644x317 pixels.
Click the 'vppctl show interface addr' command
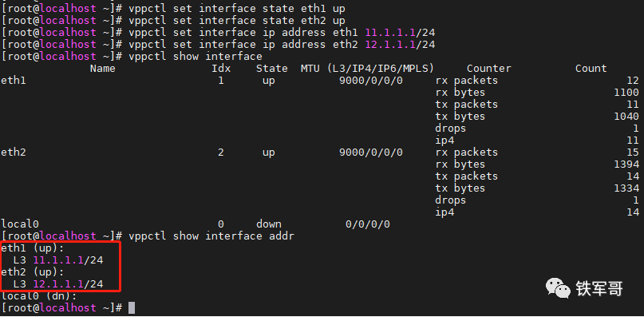[x=211, y=236]
